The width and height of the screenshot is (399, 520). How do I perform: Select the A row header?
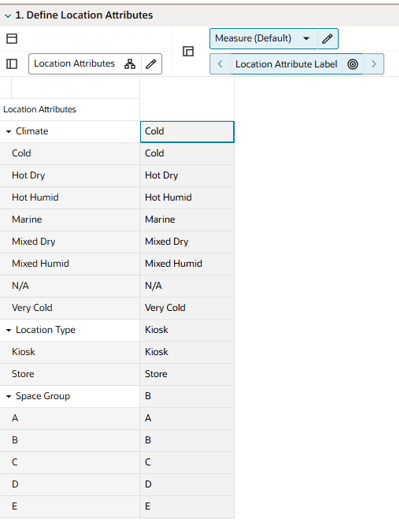pyautogui.click(x=70, y=418)
